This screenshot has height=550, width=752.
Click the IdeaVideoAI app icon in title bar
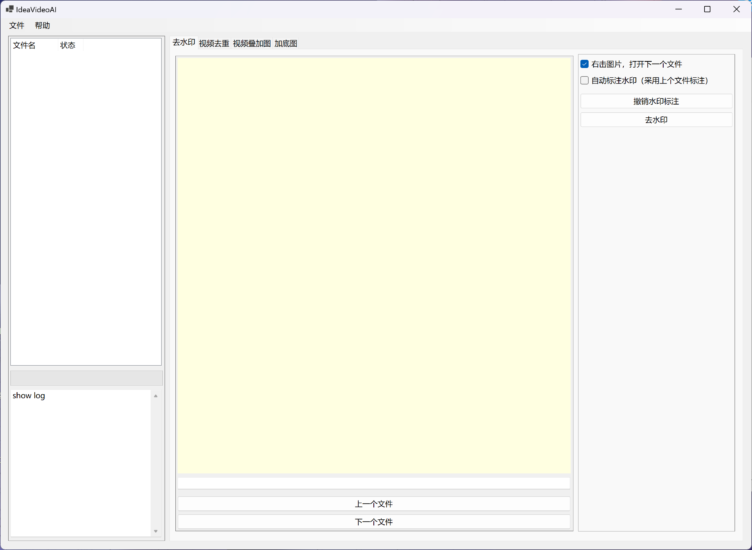(9, 9)
